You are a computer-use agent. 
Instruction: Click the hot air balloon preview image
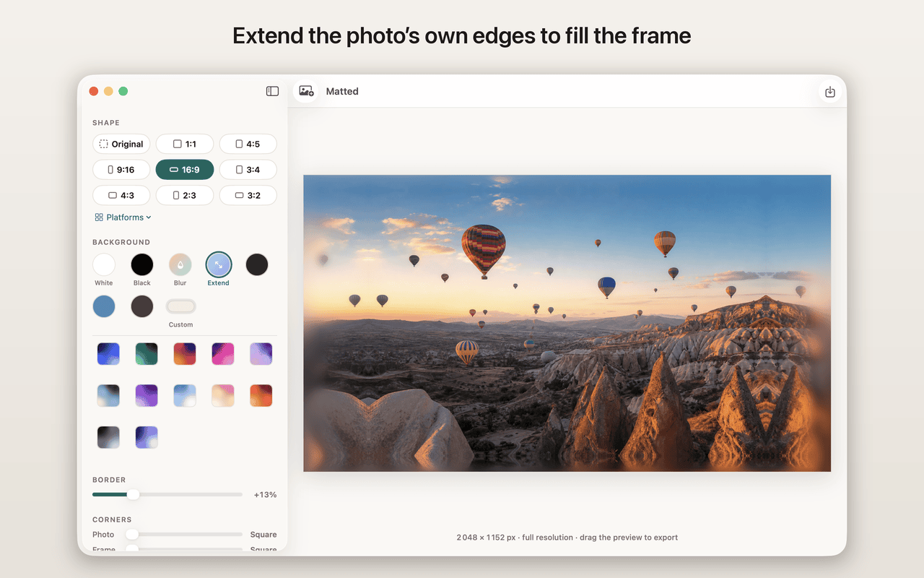pos(567,323)
